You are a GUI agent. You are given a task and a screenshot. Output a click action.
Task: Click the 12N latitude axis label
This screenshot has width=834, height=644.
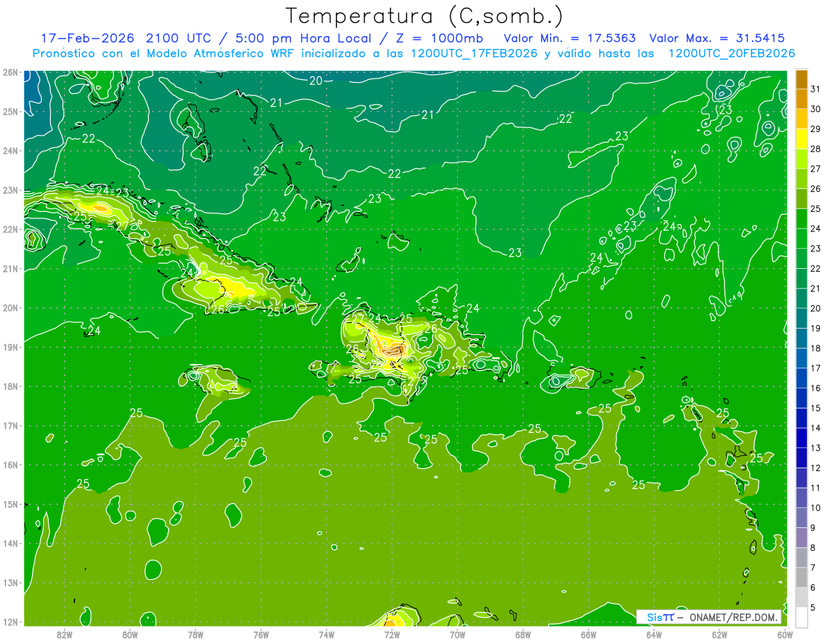10,622
